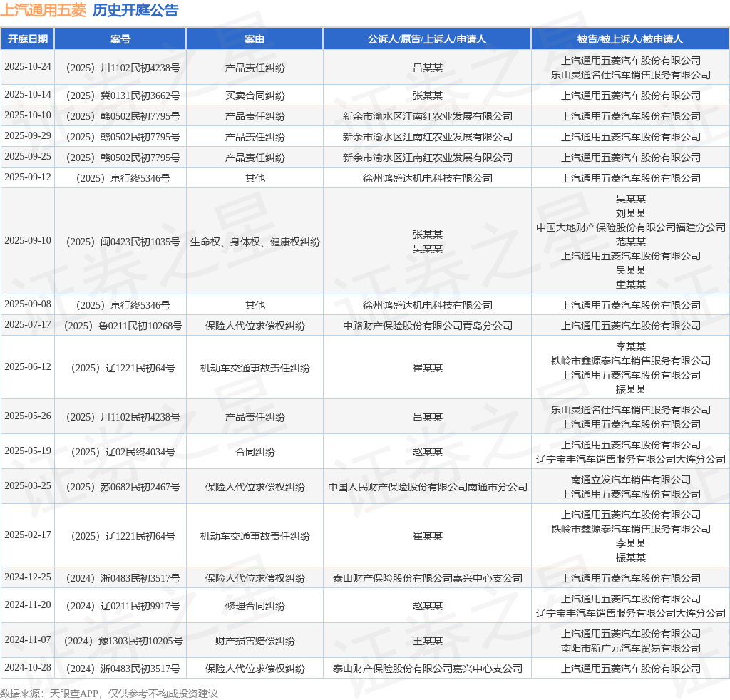Click case number (2025)苏0682民初2467号
Screen dimensions: 730x700
[x=121, y=487]
